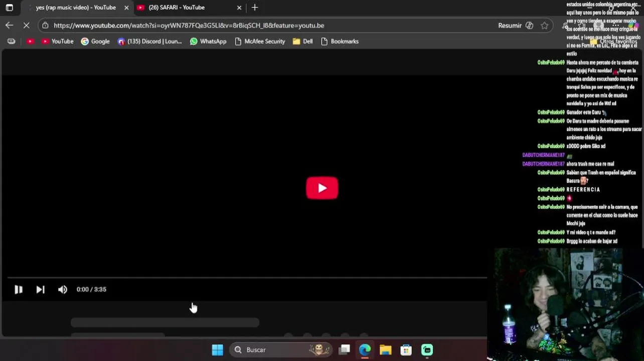Image resolution: width=644 pixels, height=361 pixels.
Task: Open the Discord Lounge bookmark
Action: 149,41
